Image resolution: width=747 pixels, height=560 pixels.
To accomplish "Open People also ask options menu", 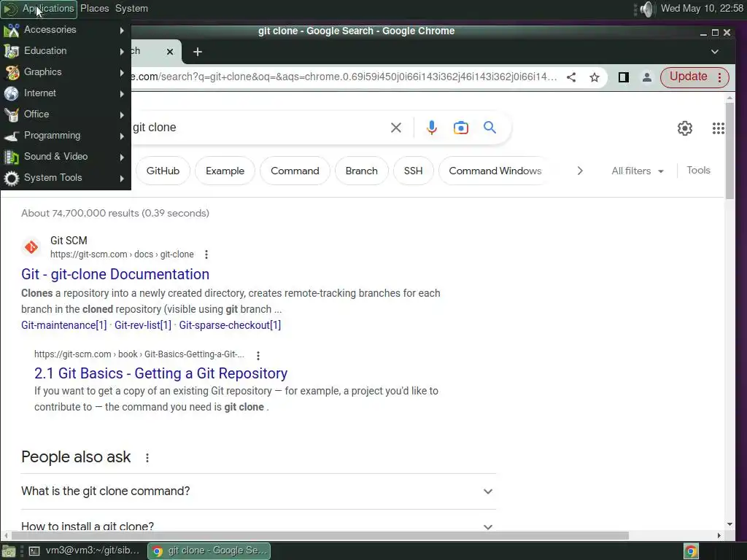I will click(x=147, y=458).
